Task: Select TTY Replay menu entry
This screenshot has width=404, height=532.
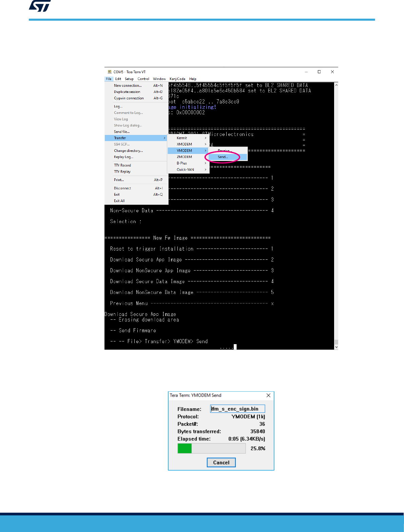Action: pos(137,172)
